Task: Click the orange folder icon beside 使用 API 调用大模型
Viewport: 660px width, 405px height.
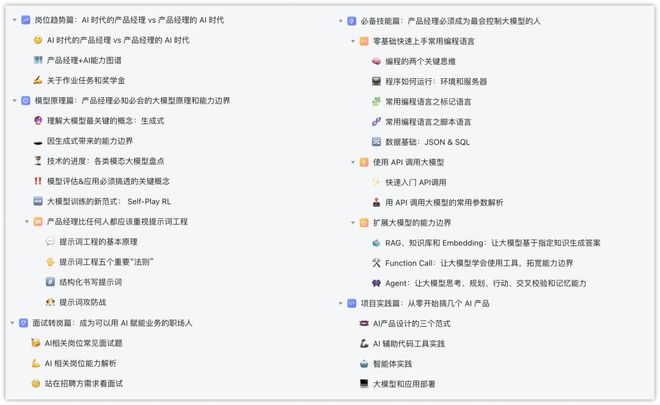Action: (x=364, y=162)
